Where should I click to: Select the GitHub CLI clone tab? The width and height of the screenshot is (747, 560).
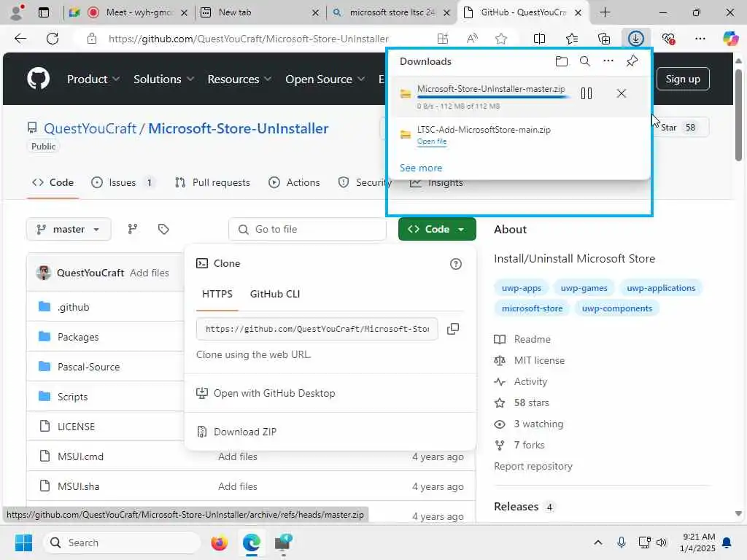coord(275,295)
